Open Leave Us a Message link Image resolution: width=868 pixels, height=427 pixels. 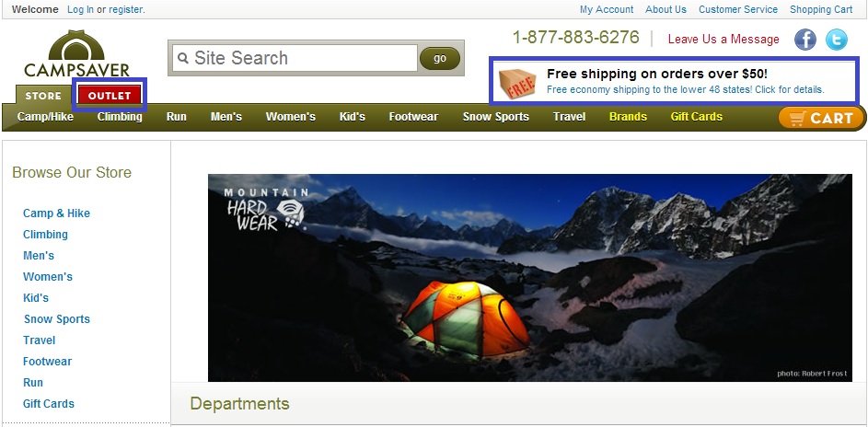[x=723, y=40]
